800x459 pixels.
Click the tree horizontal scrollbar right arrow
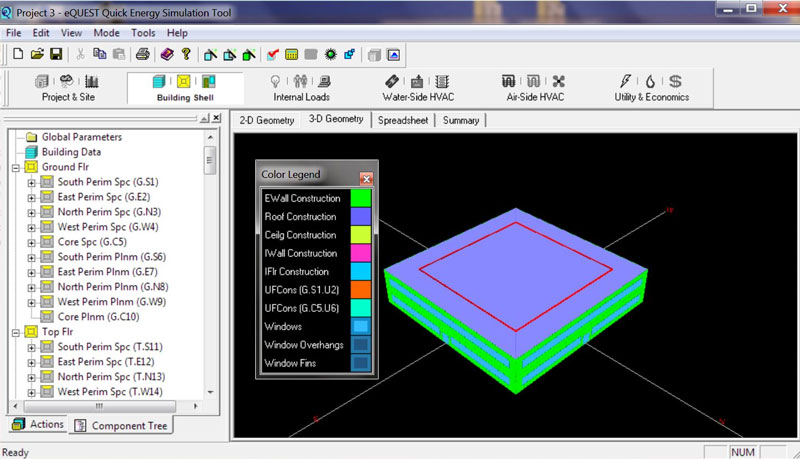pos(195,406)
